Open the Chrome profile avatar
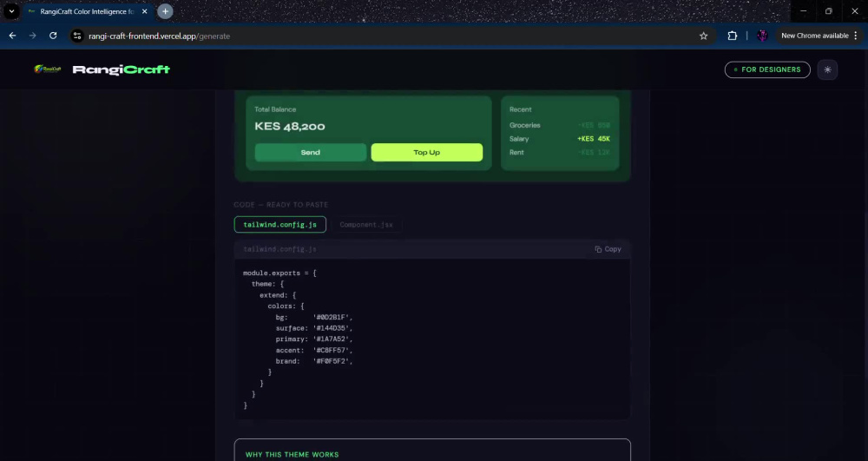 pyautogui.click(x=762, y=36)
